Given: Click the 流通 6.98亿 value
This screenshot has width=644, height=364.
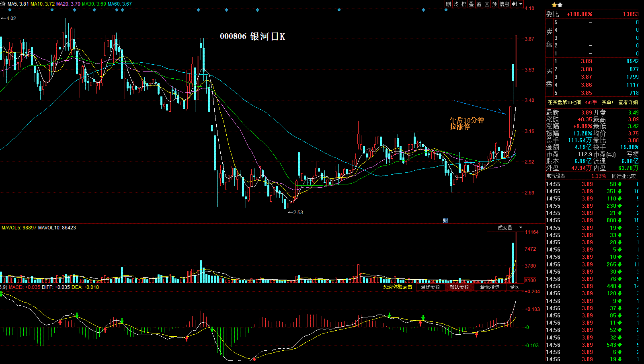Looking at the screenshot, I should coord(630,161).
